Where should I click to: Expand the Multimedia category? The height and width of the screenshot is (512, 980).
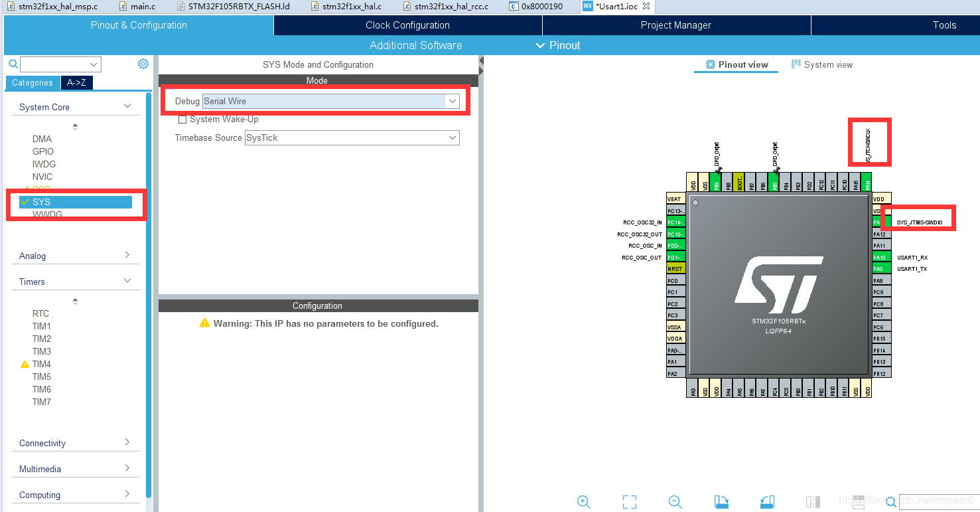pyautogui.click(x=127, y=468)
